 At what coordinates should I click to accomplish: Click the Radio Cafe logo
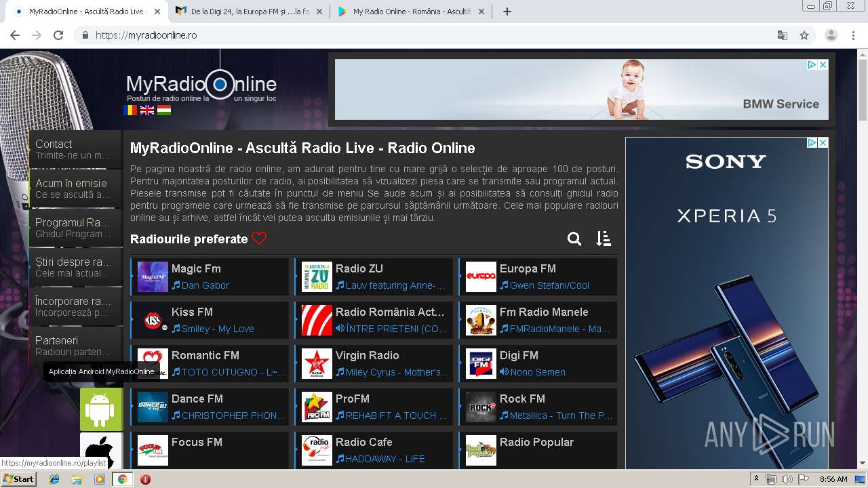[317, 451]
